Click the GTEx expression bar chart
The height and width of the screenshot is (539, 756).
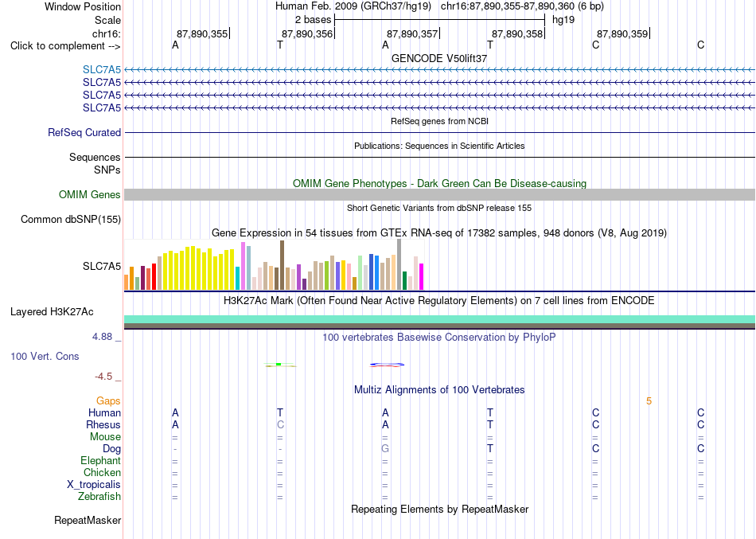tap(274, 265)
